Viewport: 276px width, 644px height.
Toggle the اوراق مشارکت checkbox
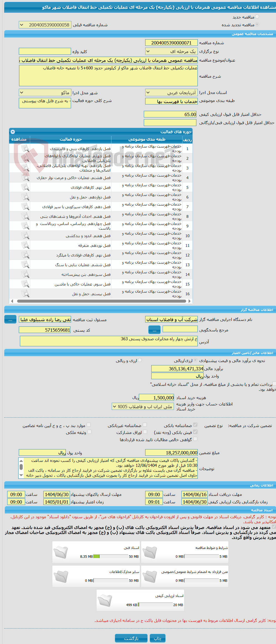coord(145,432)
